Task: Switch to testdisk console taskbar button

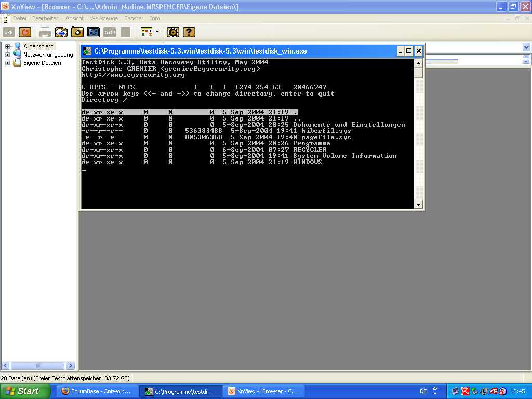Action: (180, 391)
